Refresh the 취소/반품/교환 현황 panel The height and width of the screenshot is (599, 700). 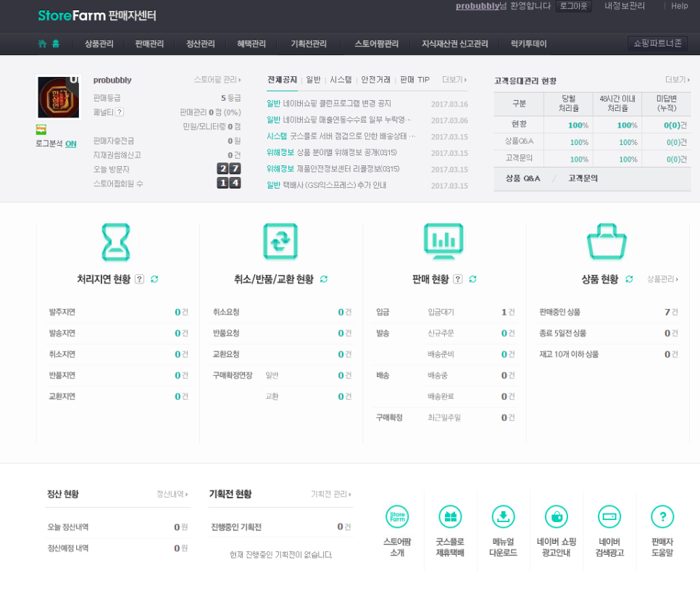coord(324,279)
